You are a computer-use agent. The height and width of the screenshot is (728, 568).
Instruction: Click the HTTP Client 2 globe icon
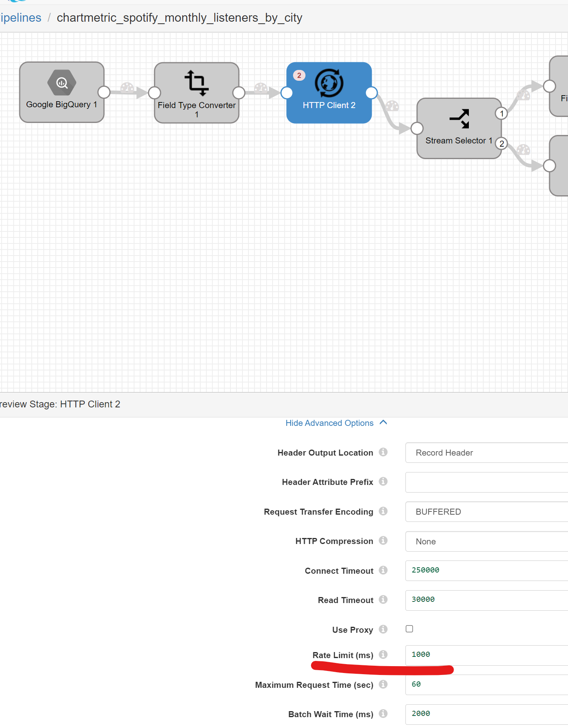(x=329, y=83)
